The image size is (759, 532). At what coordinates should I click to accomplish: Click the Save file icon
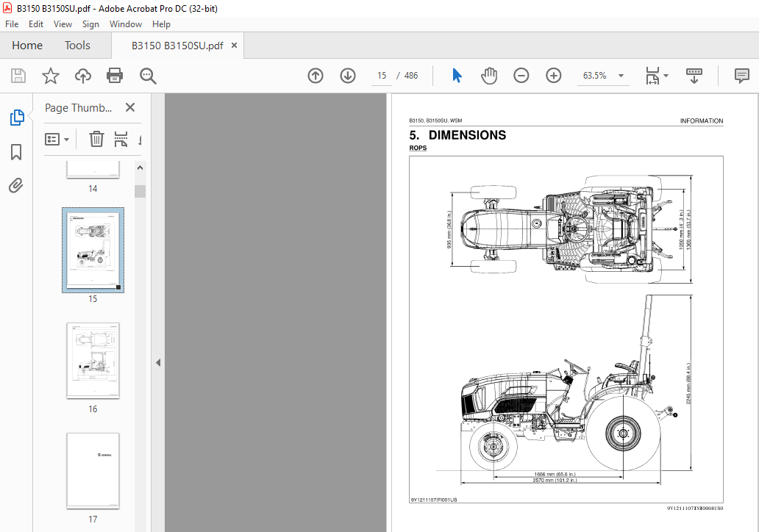tap(18, 76)
